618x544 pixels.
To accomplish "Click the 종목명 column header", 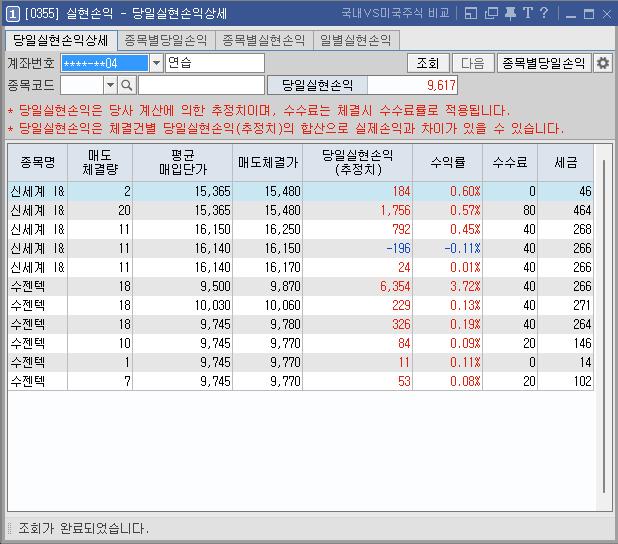I will [38, 162].
